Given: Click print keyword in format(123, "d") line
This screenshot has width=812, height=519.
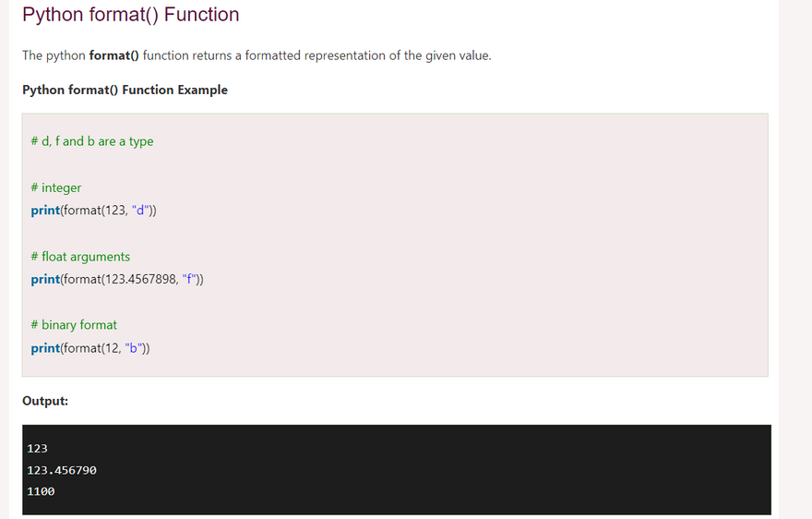Looking at the screenshot, I should [45, 210].
